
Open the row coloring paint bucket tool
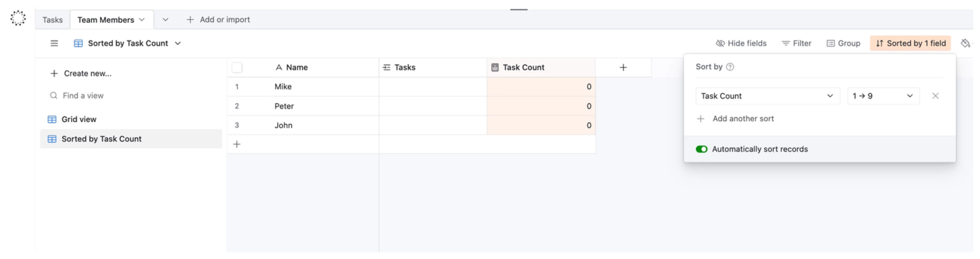[x=965, y=43]
